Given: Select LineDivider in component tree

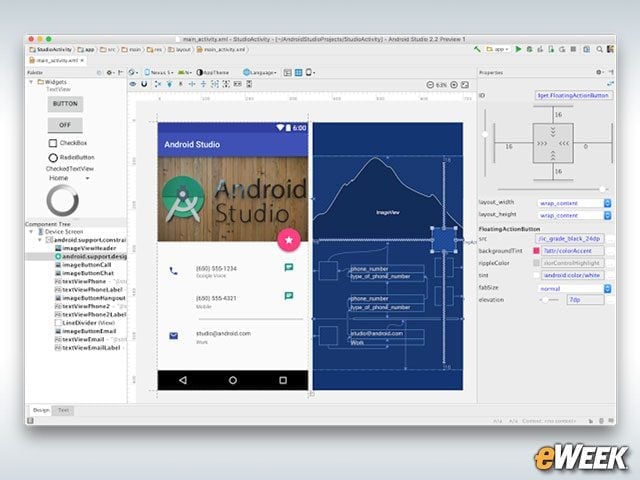Looking at the screenshot, I should (x=85, y=323).
